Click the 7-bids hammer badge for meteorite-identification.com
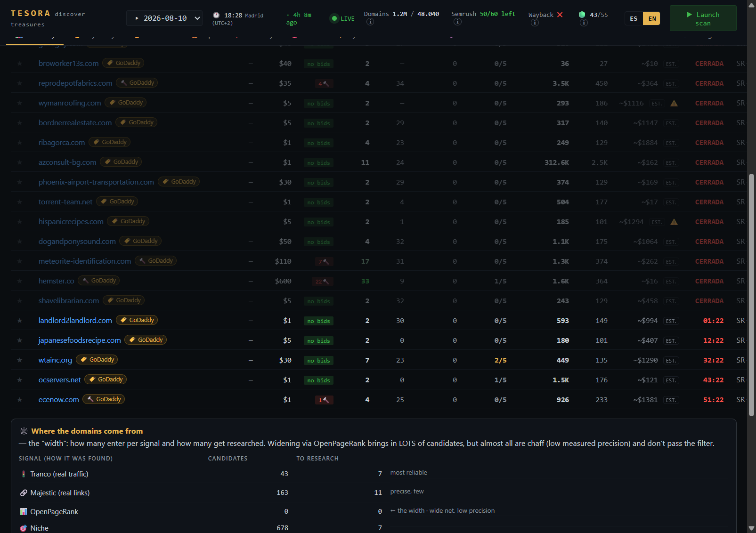The height and width of the screenshot is (533, 756). click(324, 262)
